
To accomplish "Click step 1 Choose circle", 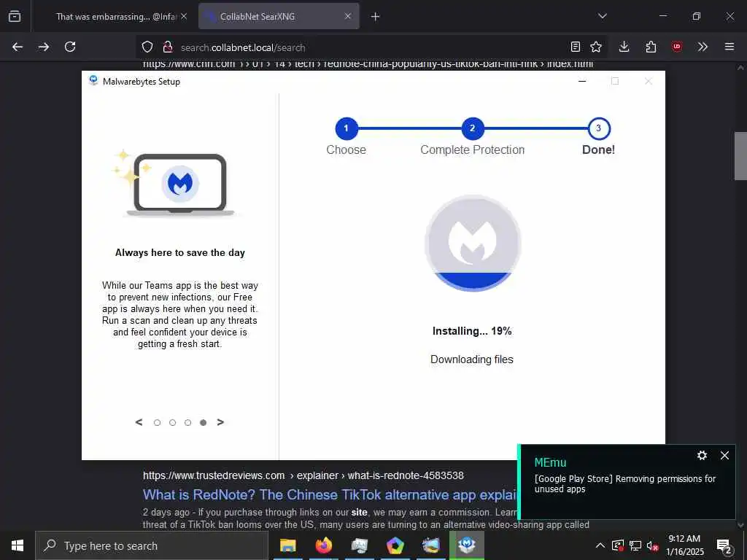I will click(347, 128).
